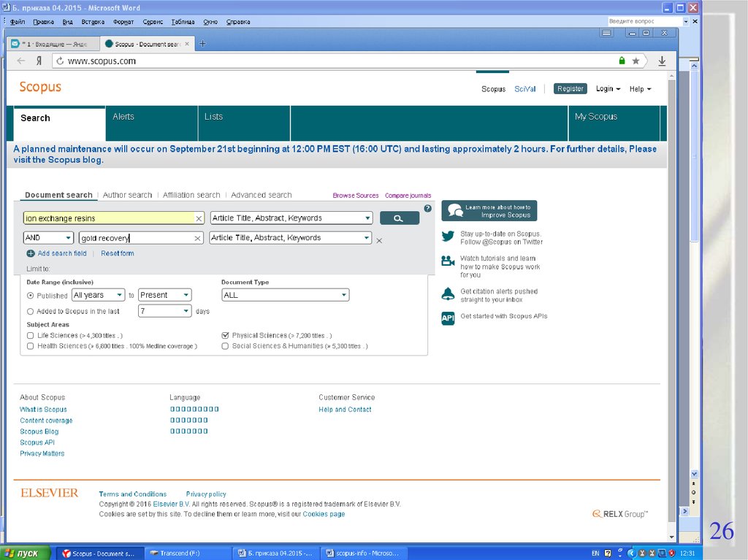Viewport: 748px width, 560px height.
Task: Clear the 'gold recovery' field with X
Action: point(197,238)
